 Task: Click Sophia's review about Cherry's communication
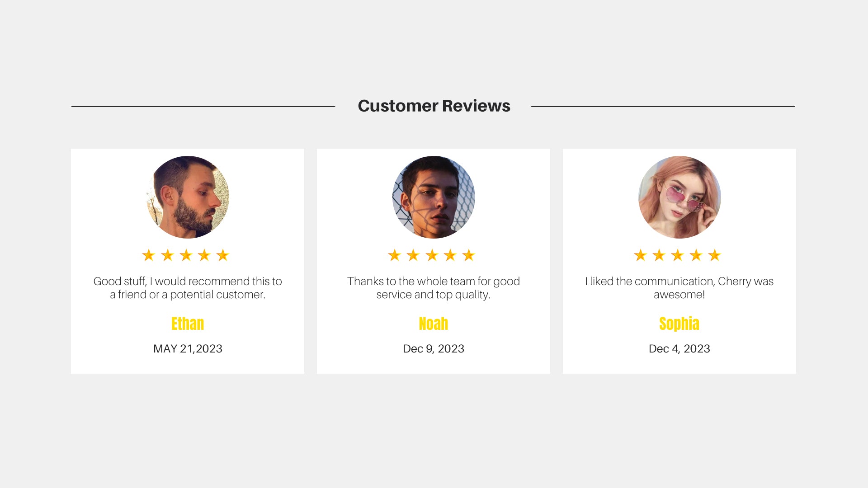[679, 288]
